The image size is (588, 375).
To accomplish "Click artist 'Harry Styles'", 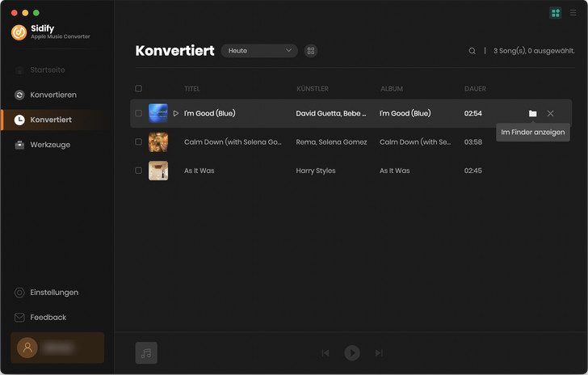I will pos(316,171).
